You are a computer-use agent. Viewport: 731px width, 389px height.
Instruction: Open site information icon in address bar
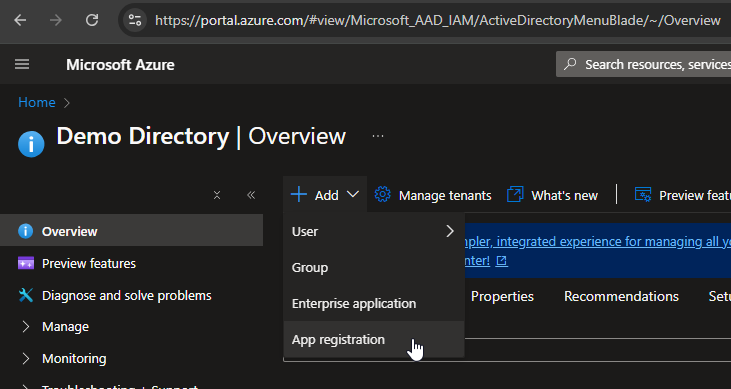[135, 20]
